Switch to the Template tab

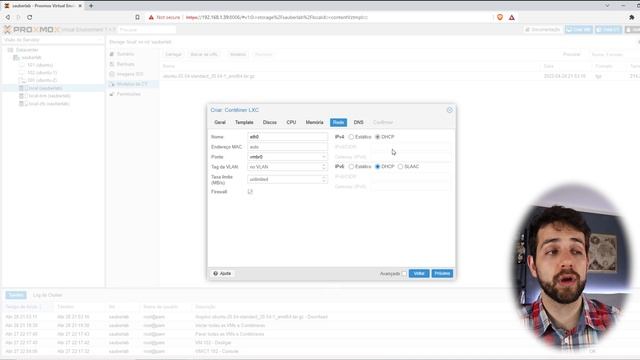pyautogui.click(x=244, y=122)
